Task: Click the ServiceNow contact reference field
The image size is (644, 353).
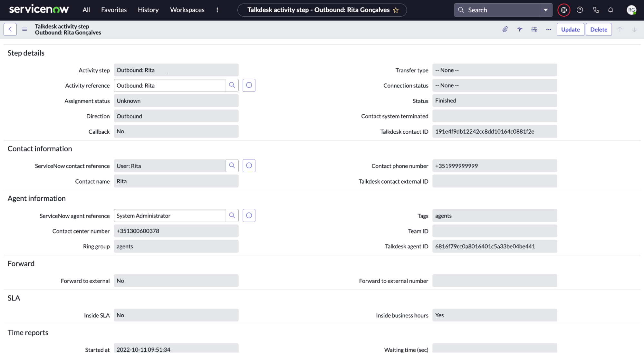Action: click(x=170, y=166)
